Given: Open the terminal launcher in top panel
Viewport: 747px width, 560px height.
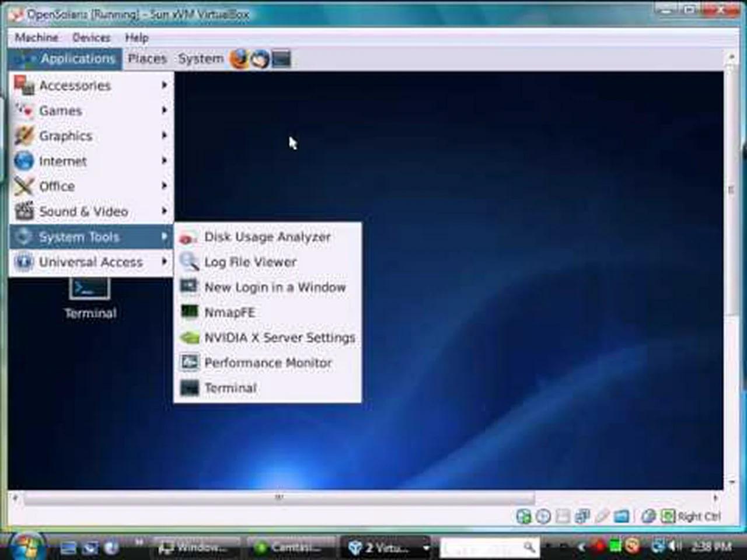Looking at the screenshot, I should 281,59.
